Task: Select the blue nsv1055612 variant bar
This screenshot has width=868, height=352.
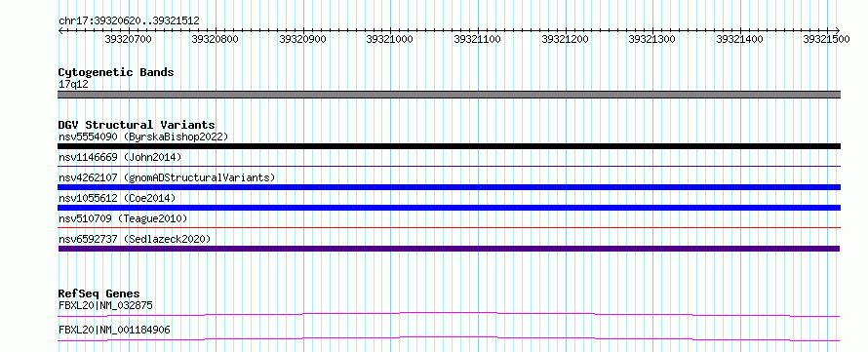Action: pyautogui.click(x=449, y=208)
